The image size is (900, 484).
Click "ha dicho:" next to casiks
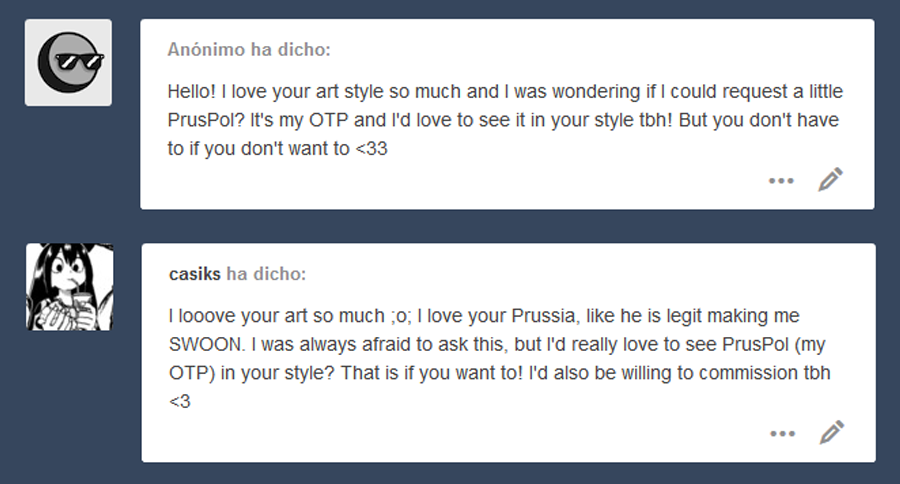[267, 274]
